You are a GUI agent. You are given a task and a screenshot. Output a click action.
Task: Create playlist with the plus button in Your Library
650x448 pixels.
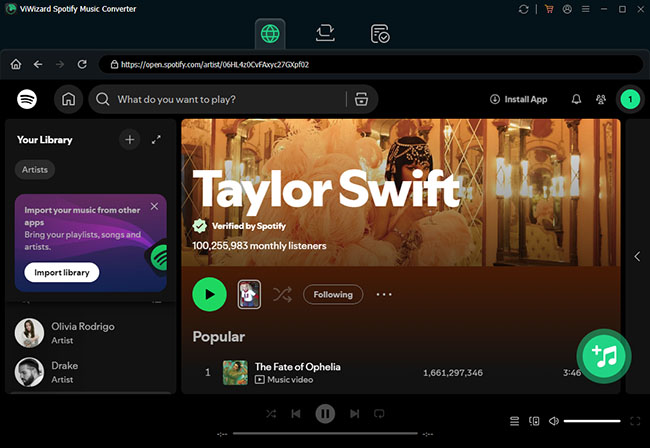(129, 140)
